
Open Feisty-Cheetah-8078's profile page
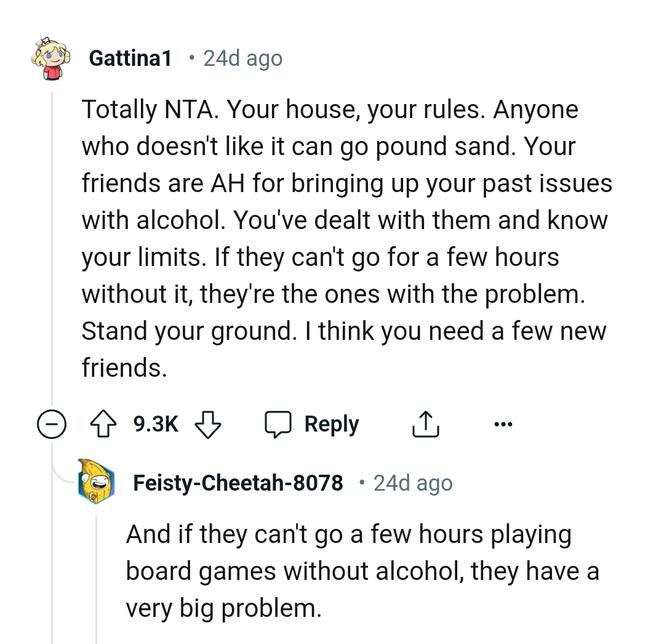238,483
